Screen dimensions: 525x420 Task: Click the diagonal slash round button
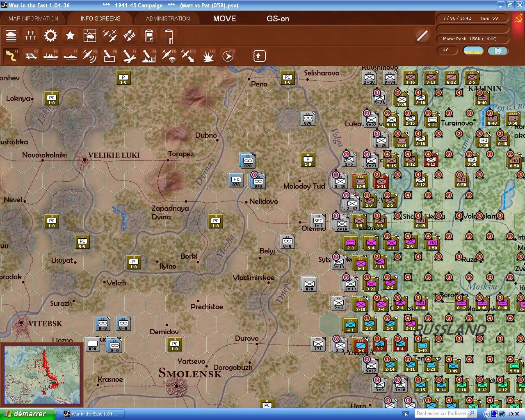[422, 36]
